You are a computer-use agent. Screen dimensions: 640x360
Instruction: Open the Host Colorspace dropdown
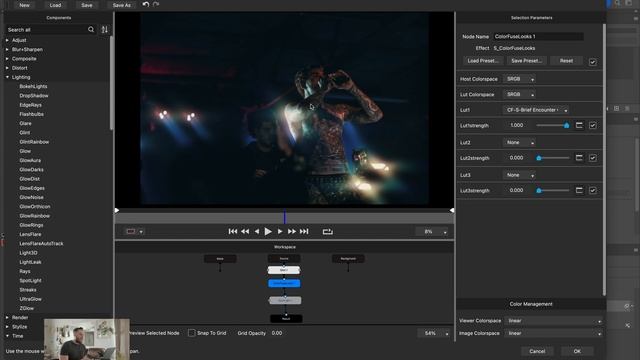[x=519, y=79]
